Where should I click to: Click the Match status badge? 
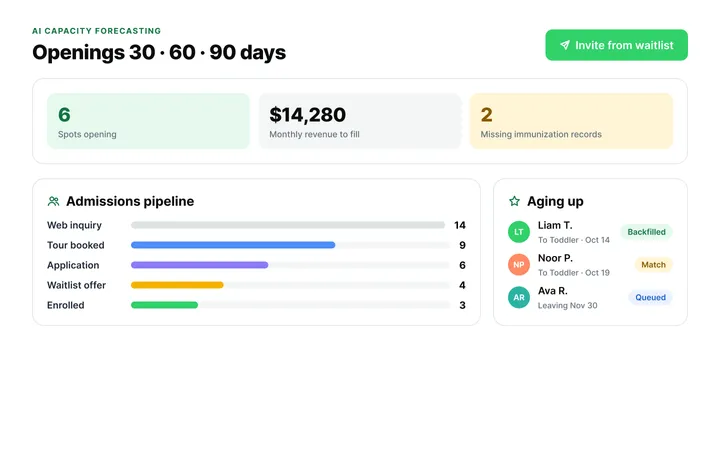point(653,264)
